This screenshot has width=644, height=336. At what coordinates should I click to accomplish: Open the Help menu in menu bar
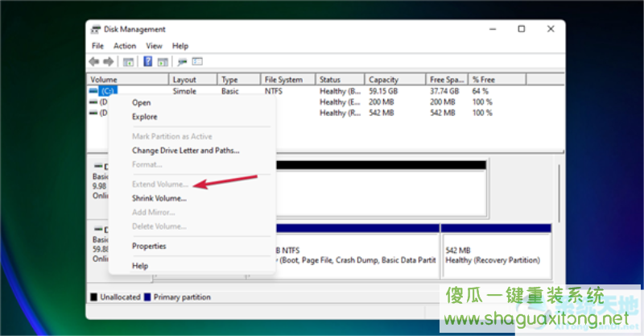tap(180, 46)
